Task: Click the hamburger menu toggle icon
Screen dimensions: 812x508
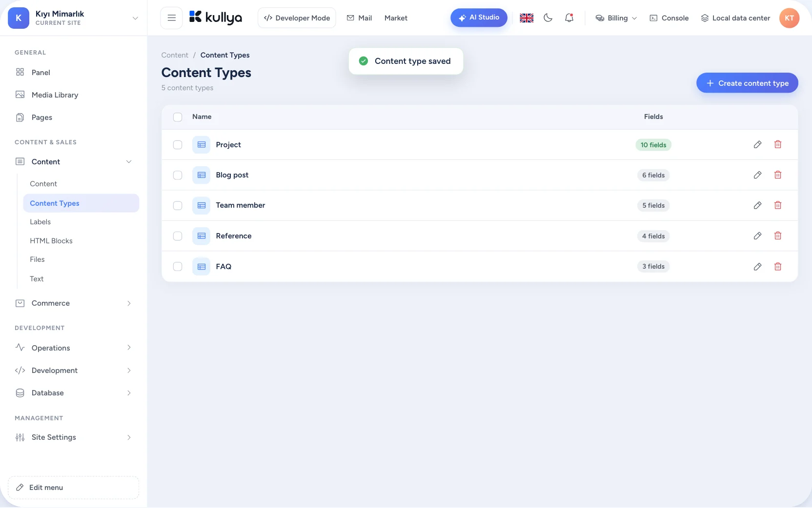Action: point(171,18)
